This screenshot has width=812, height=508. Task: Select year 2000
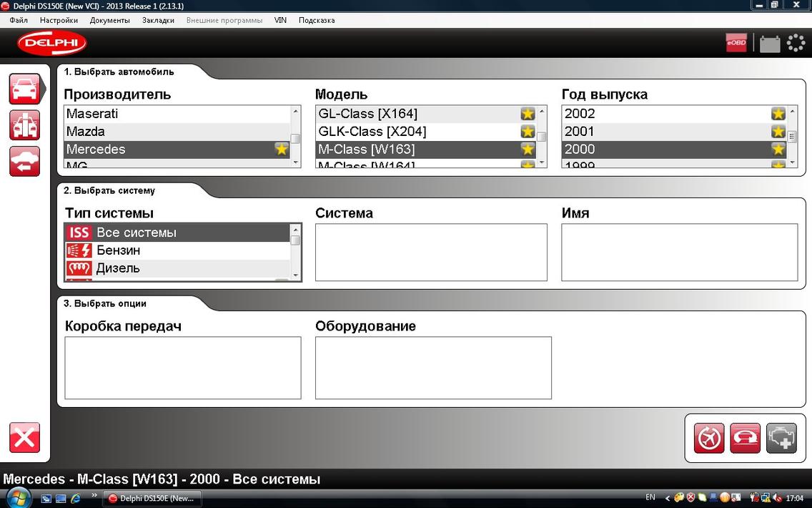click(x=674, y=150)
